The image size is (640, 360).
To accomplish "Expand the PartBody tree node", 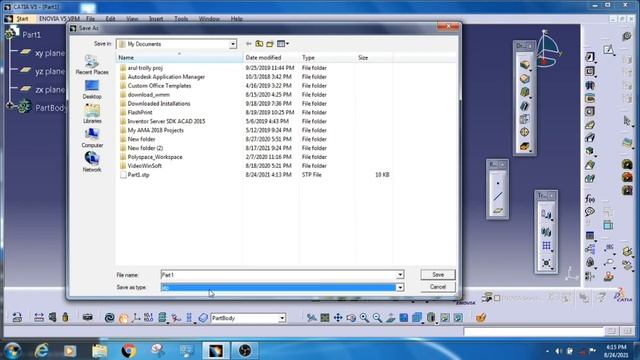I will [x=9, y=106].
